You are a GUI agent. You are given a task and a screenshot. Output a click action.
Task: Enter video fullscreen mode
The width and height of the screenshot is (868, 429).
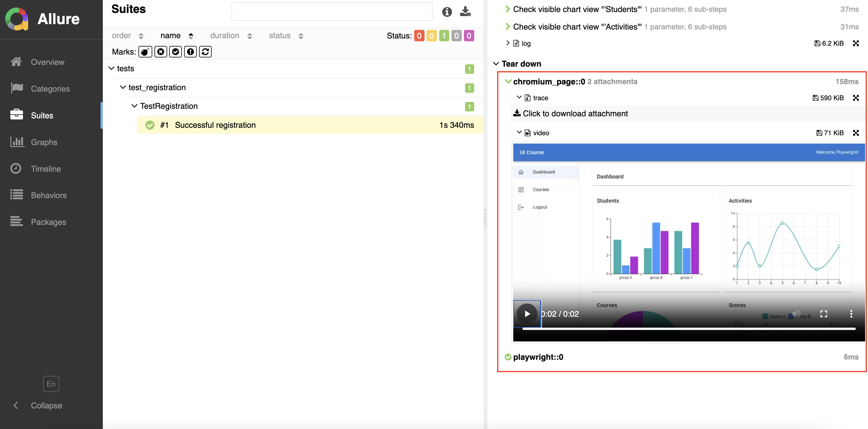coord(823,314)
